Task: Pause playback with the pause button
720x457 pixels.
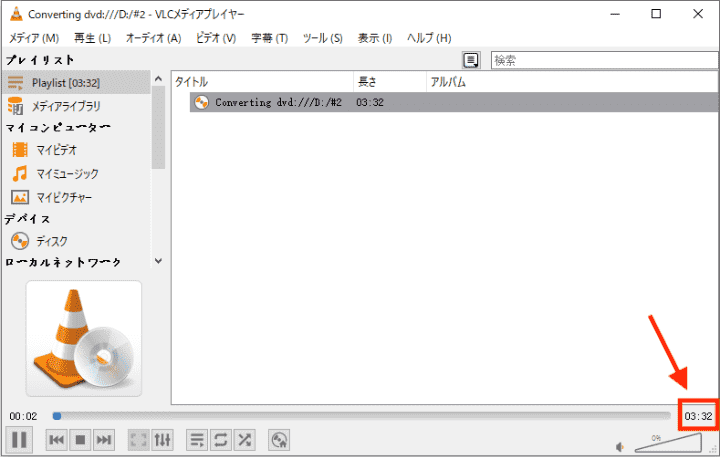Action: coord(19,440)
